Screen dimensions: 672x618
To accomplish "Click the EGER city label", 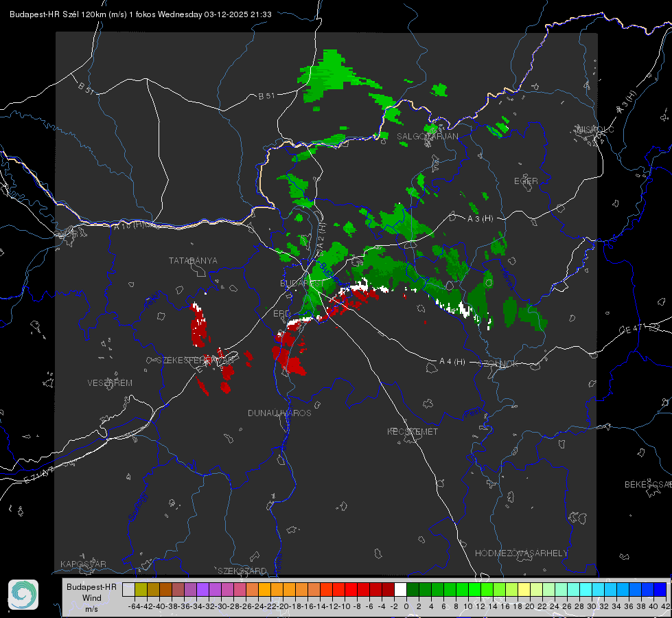I will tap(526, 181).
